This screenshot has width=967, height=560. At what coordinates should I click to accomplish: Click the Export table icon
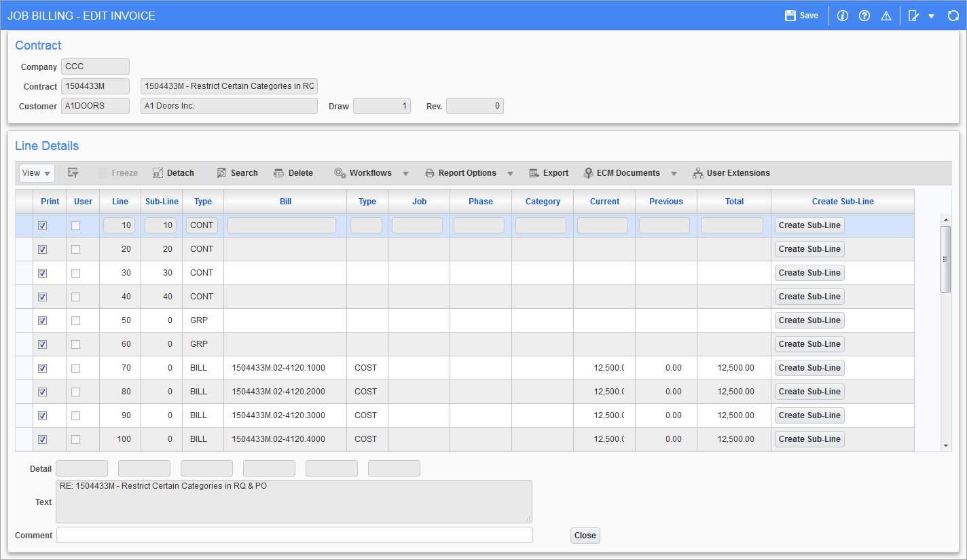(534, 173)
